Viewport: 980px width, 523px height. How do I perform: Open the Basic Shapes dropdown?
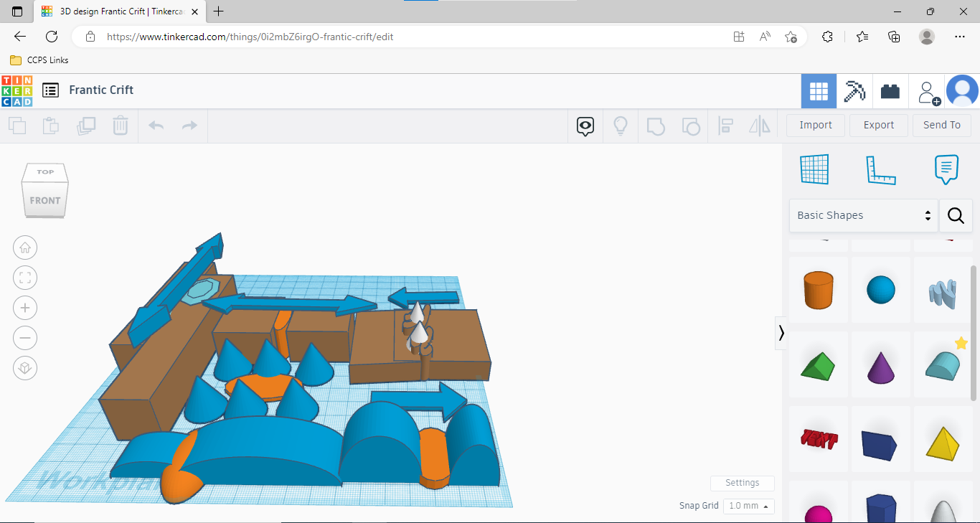(864, 215)
